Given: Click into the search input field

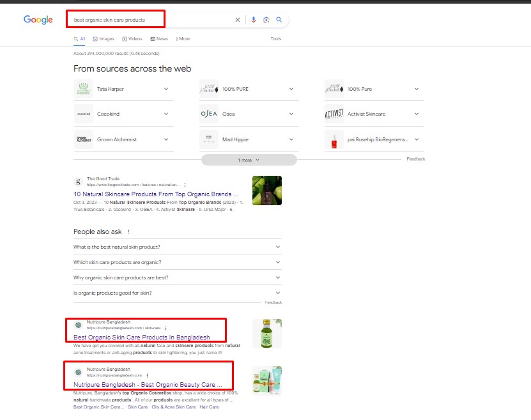Looking at the screenshot, I should 152,20.
